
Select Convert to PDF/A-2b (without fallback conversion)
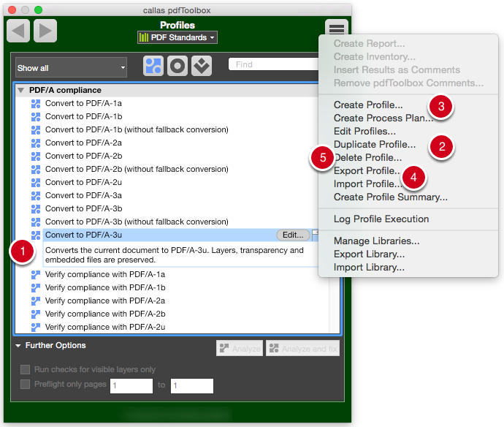point(137,169)
